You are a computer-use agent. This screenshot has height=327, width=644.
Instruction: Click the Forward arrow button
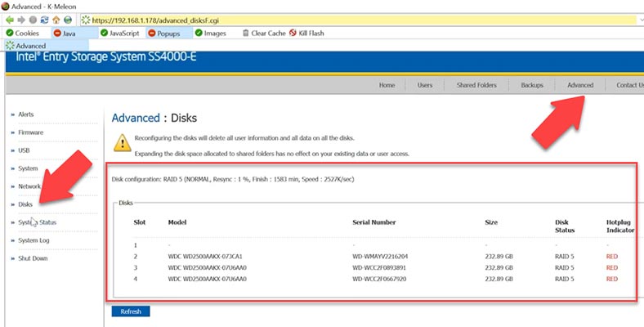tap(21, 20)
